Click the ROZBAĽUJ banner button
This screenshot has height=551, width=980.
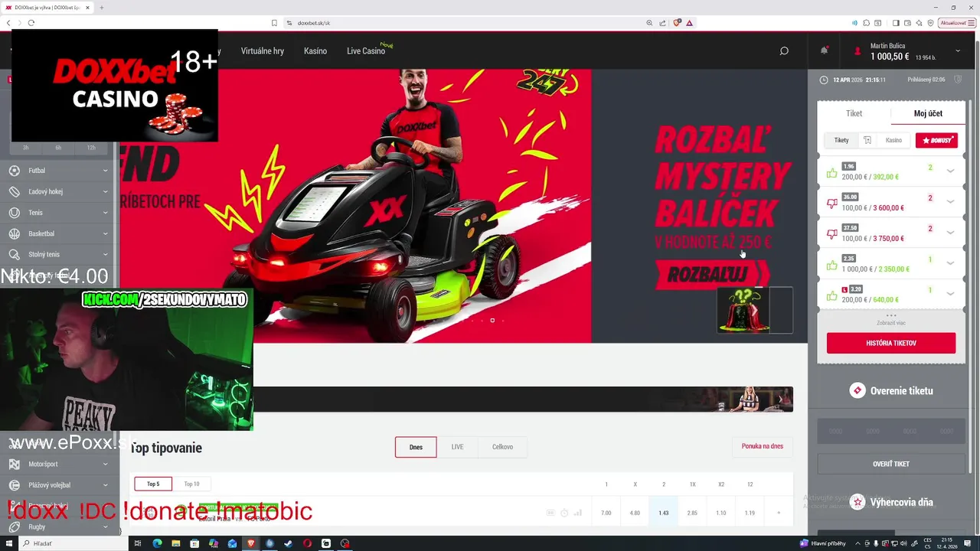click(712, 275)
